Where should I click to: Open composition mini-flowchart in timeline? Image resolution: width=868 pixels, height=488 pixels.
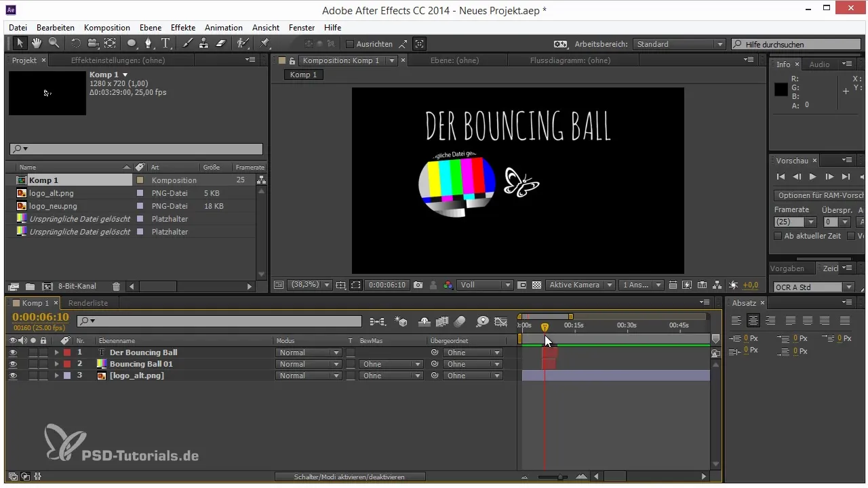(378, 321)
